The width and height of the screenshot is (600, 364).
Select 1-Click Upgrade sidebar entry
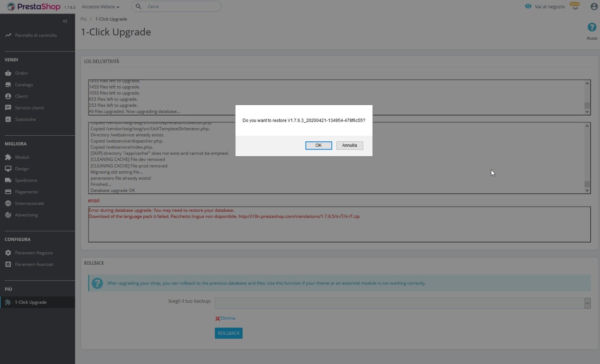[37, 302]
